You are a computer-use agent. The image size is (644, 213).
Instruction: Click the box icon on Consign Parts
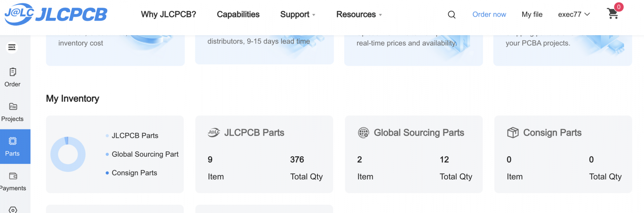pyautogui.click(x=513, y=133)
